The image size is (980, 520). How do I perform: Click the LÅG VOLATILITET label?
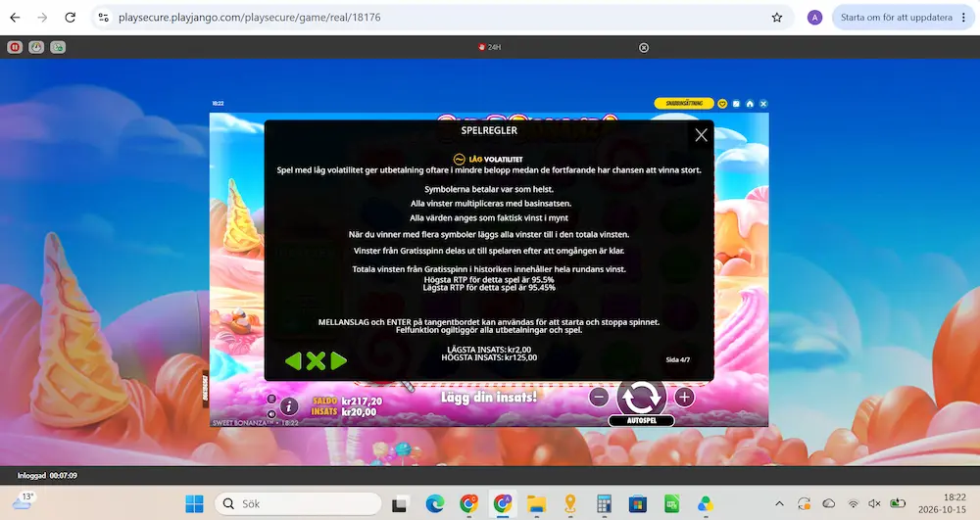click(488, 160)
